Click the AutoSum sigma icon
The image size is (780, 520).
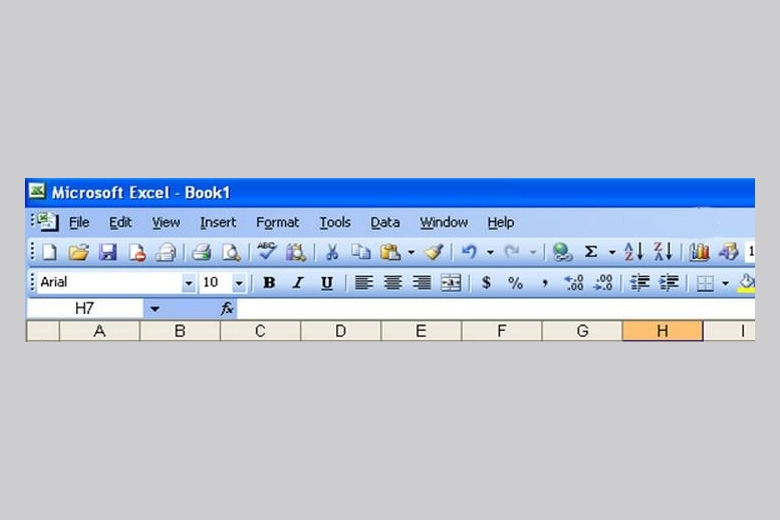pos(590,252)
